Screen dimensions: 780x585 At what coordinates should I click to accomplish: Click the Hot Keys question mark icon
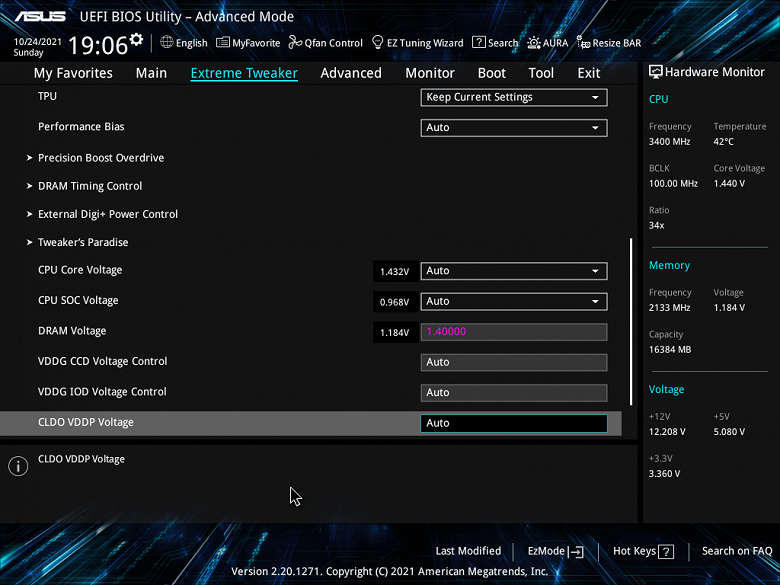[666, 552]
